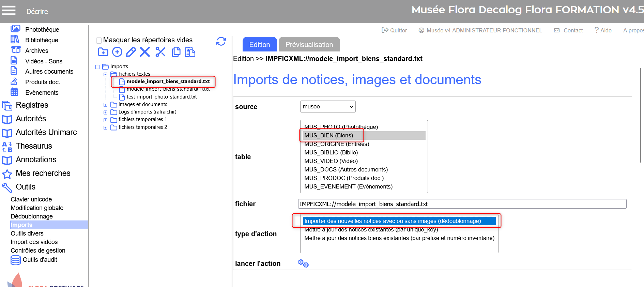Screen dimensions: 644x287
Task: Click the fichier path input field
Action: (x=462, y=204)
